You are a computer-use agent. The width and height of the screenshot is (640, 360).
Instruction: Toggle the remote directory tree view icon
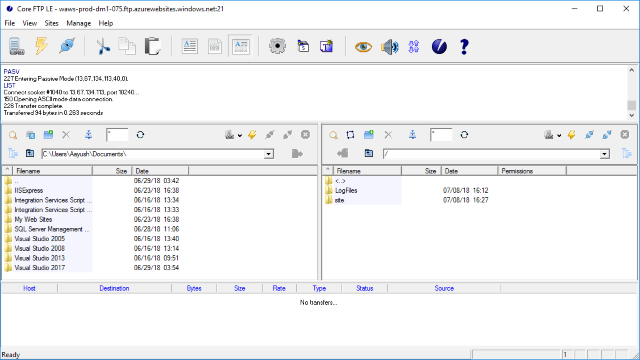tap(627, 154)
